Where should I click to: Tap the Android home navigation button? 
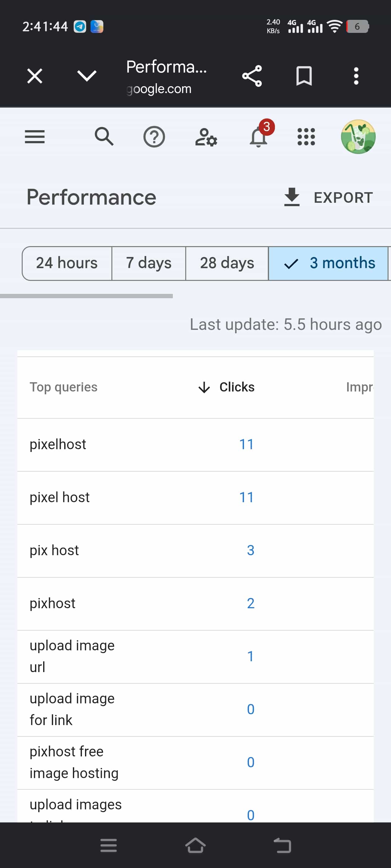click(x=195, y=845)
